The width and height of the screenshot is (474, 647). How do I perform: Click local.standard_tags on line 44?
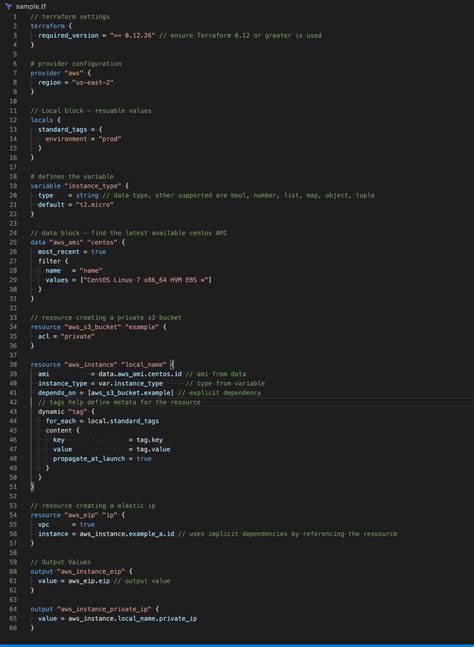pyautogui.click(x=123, y=421)
